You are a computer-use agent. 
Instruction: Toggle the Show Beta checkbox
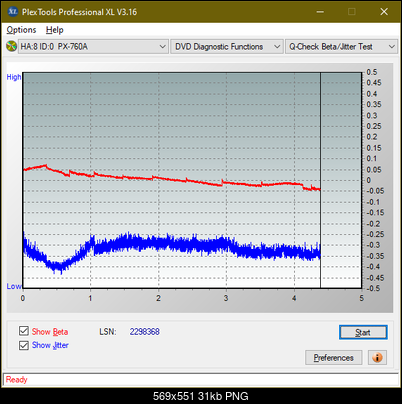(x=24, y=331)
